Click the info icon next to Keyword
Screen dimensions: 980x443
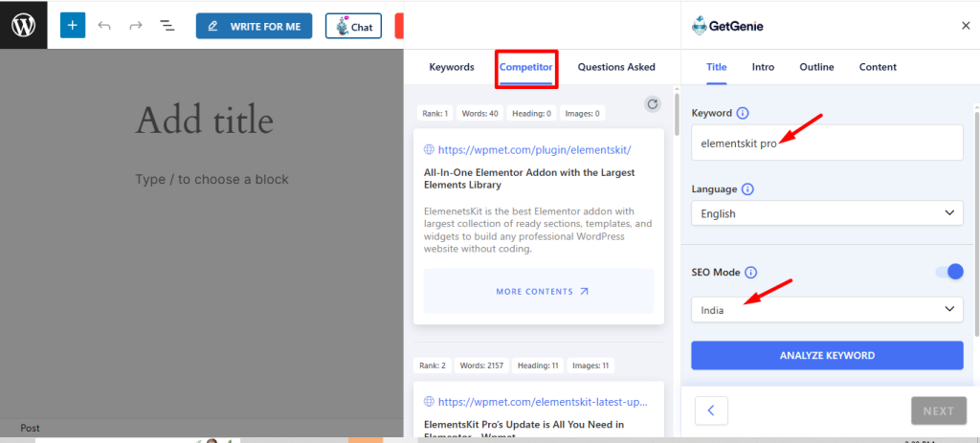(743, 113)
